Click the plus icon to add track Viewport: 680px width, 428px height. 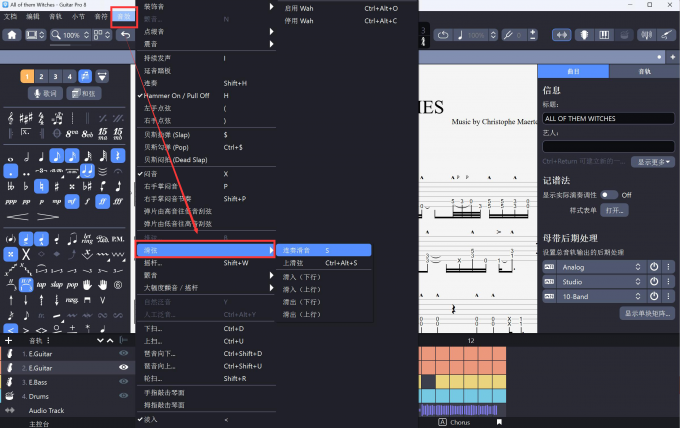pos(9,341)
